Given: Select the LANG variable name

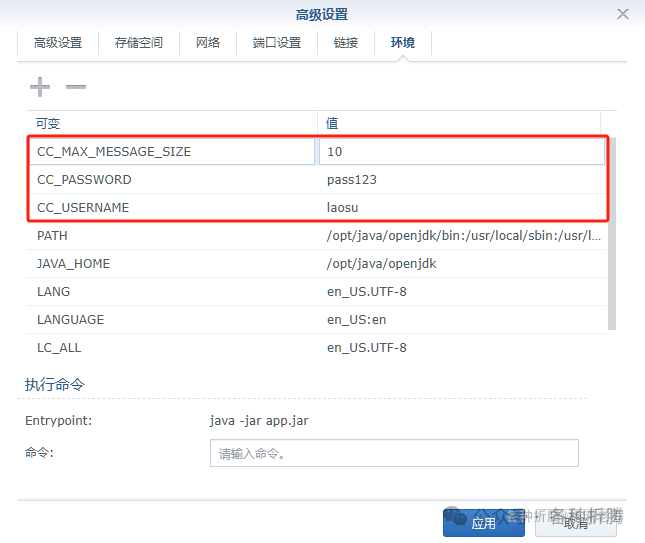Looking at the screenshot, I should click(x=53, y=292).
